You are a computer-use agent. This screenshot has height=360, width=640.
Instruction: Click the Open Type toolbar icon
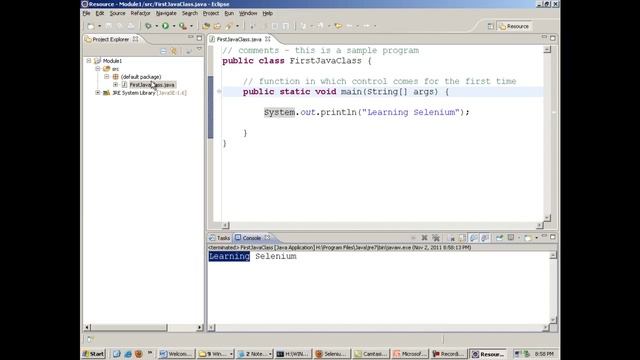pyautogui.click(x=217, y=26)
